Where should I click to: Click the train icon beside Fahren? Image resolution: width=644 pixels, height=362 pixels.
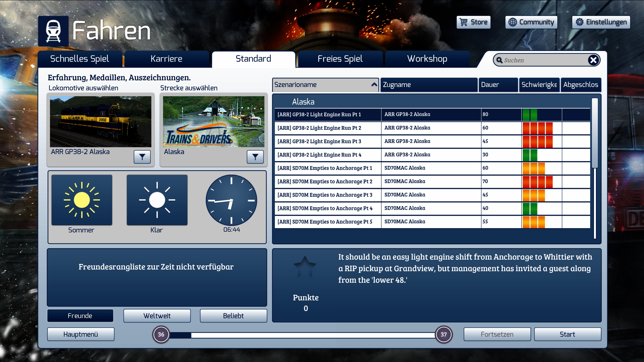click(53, 31)
